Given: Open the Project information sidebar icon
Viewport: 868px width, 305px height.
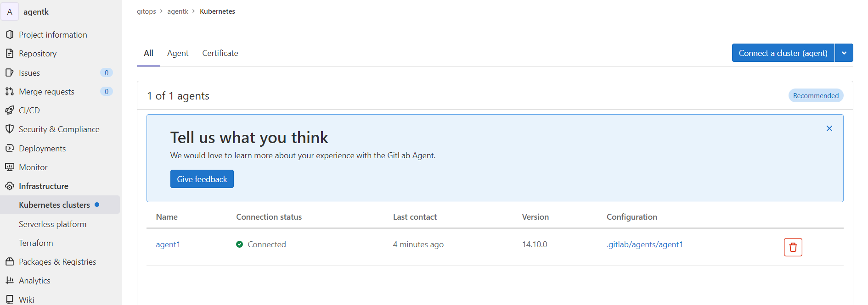Looking at the screenshot, I should point(10,34).
